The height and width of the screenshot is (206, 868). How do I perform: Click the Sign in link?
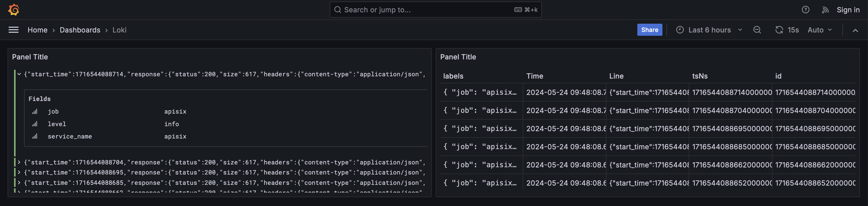click(848, 10)
